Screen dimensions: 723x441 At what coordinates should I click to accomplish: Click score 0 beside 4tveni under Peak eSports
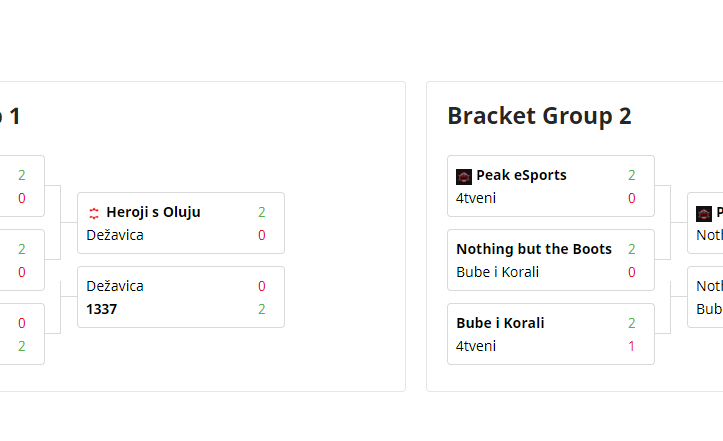pos(632,198)
